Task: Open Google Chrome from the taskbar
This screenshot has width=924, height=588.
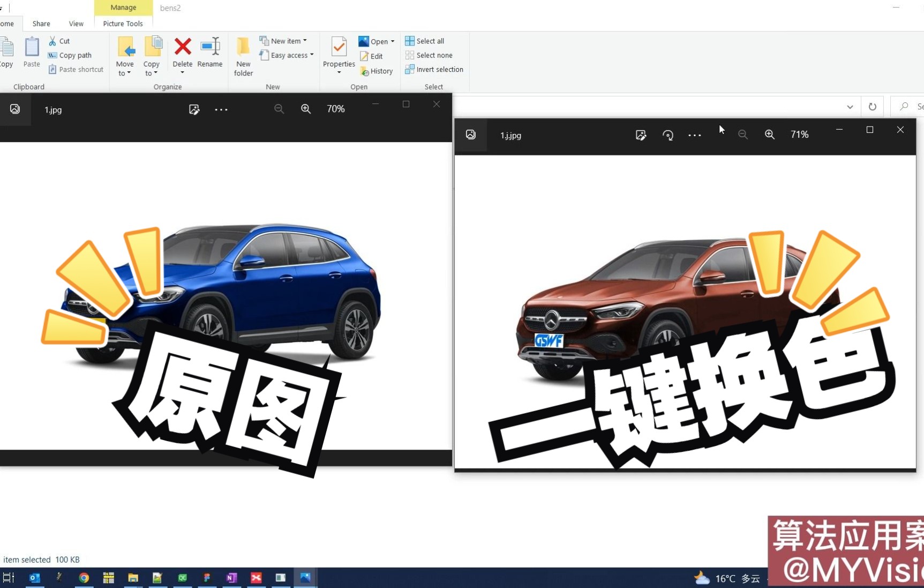Action: coord(84,578)
